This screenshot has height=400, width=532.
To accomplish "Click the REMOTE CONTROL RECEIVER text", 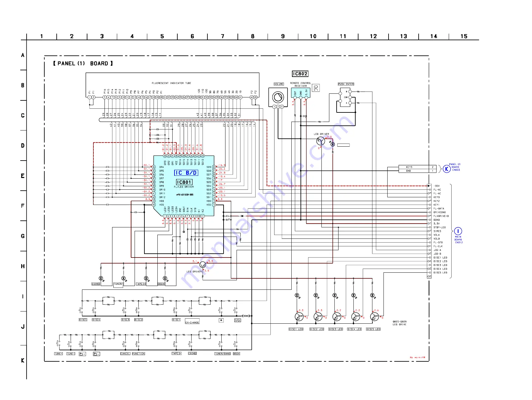I will [x=301, y=85].
